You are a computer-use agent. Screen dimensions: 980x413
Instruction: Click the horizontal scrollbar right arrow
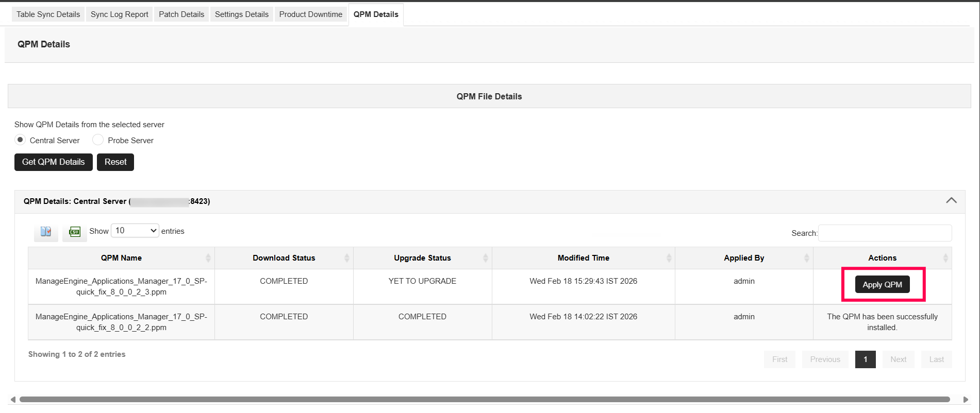[966, 400]
